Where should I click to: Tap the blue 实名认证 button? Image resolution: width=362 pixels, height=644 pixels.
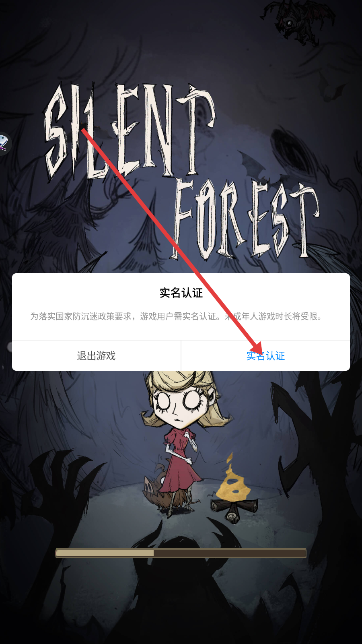(x=265, y=355)
